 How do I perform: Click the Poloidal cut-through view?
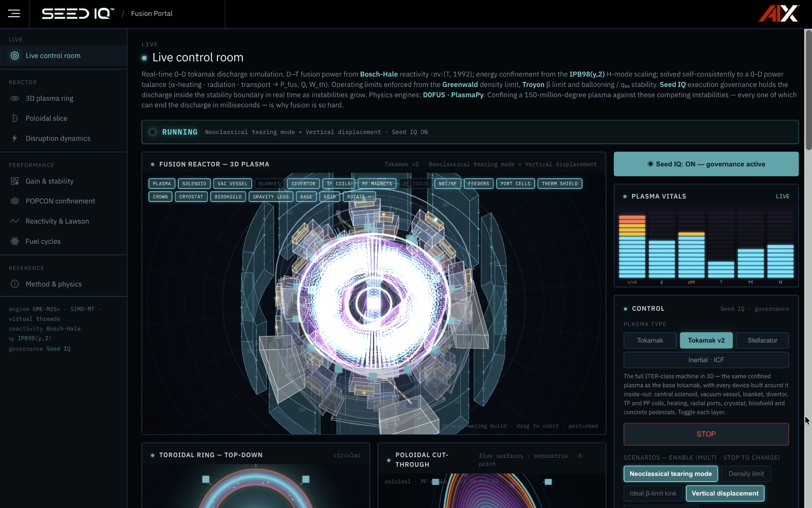click(492, 491)
